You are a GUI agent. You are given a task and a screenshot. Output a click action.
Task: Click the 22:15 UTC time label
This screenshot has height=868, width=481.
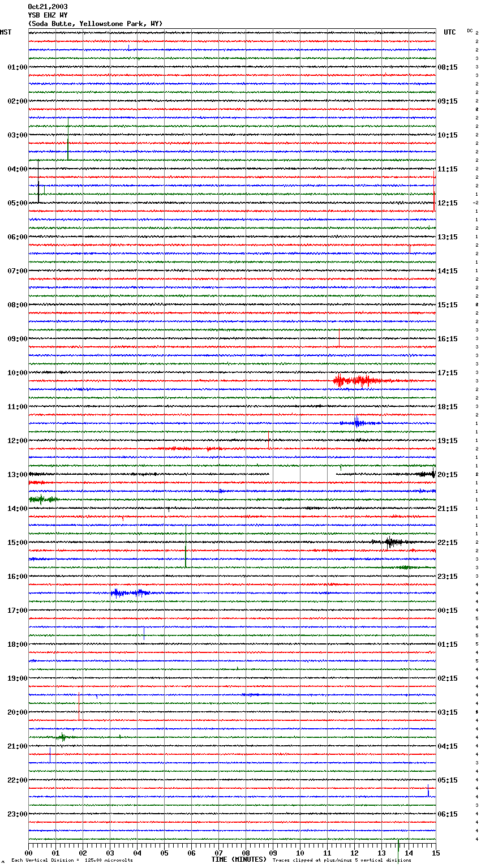coord(448,543)
